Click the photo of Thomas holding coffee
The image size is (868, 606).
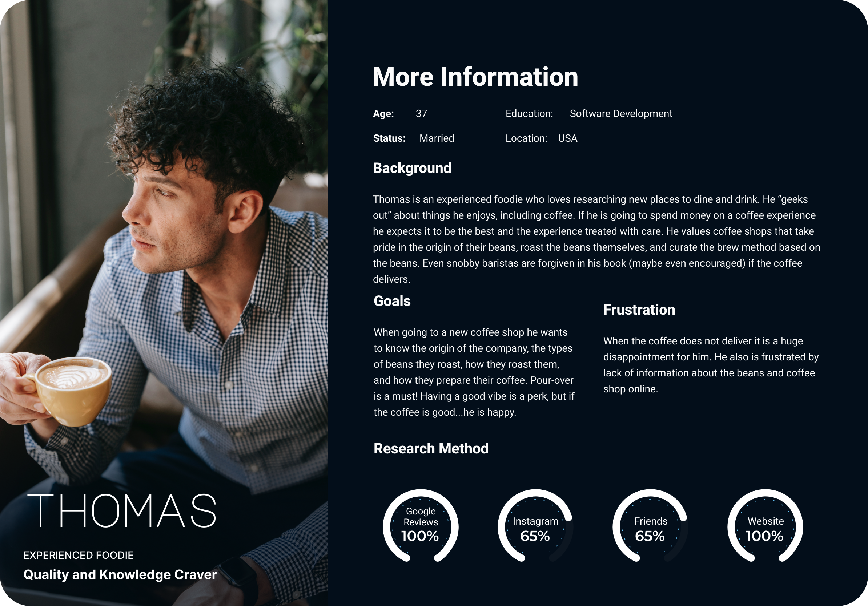[x=164, y=303]
